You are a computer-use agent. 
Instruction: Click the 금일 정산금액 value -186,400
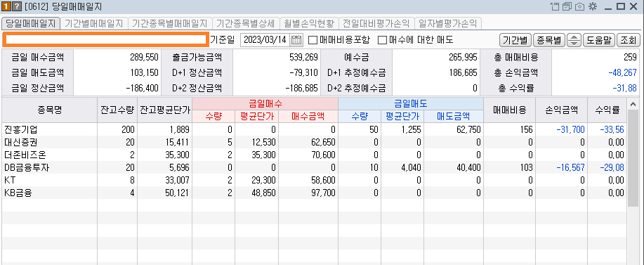coord(142,88)
